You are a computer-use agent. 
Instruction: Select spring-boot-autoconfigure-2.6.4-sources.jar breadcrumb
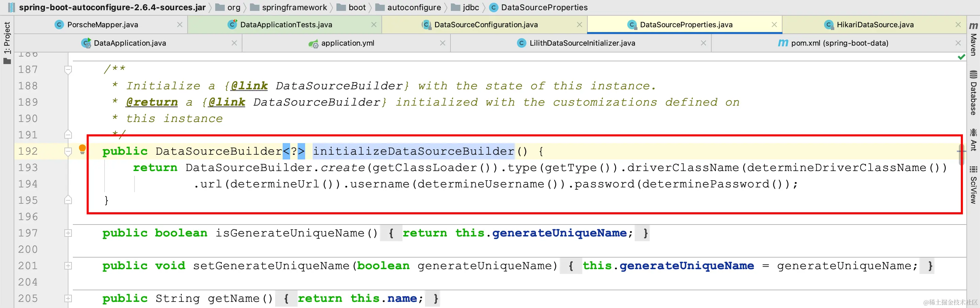coord(112,7)
